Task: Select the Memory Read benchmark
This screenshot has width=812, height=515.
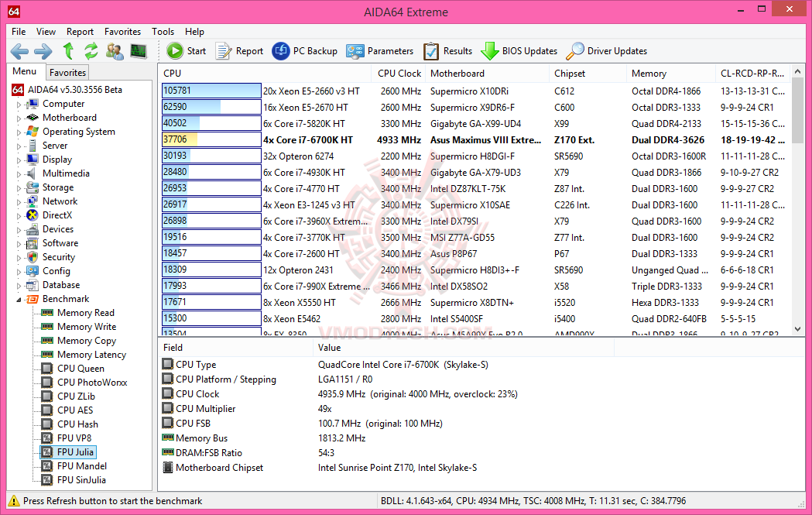Action: (85, 313)
